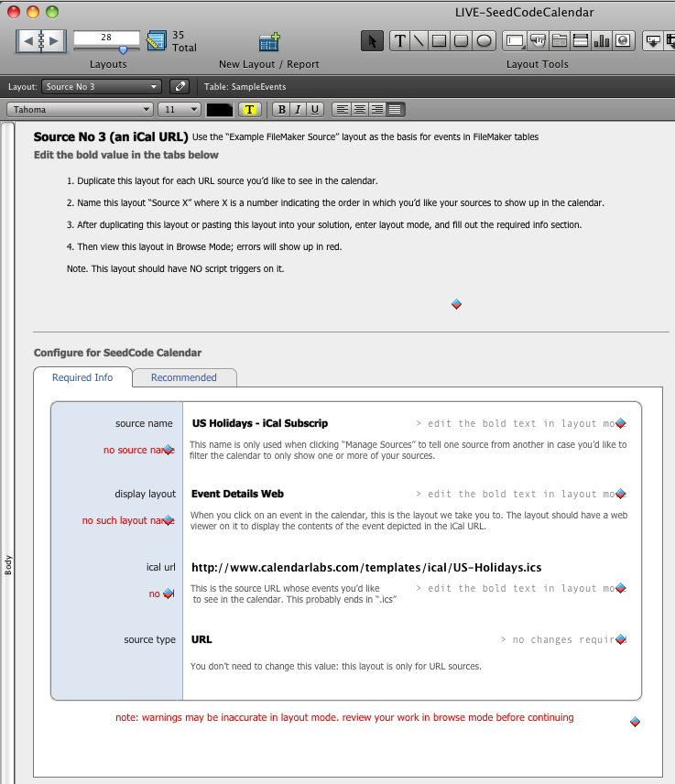Select the note about NO script triggers
Screen dimensions: 675x784
pos(176,269)
